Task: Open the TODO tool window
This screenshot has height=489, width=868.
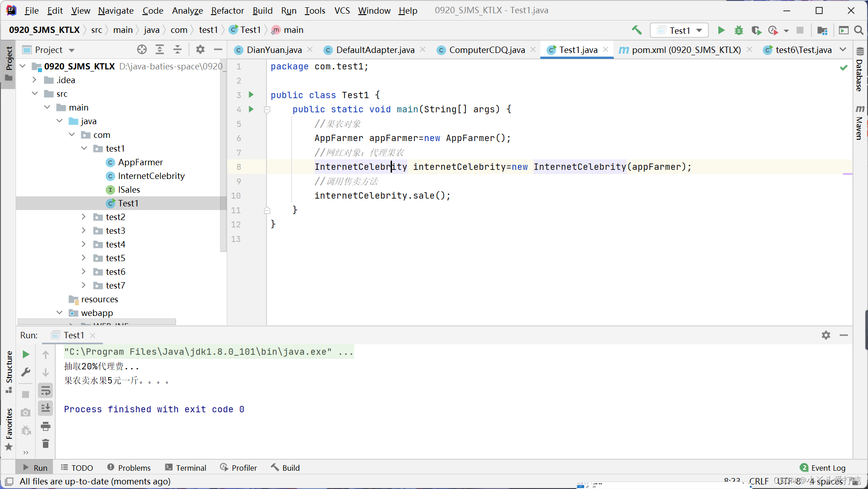Action: [77, 468]
